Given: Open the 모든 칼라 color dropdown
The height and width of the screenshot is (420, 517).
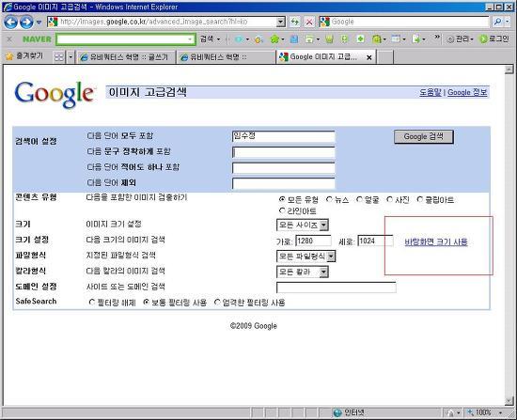Looking at the screenshot, I should pos(303,272).
